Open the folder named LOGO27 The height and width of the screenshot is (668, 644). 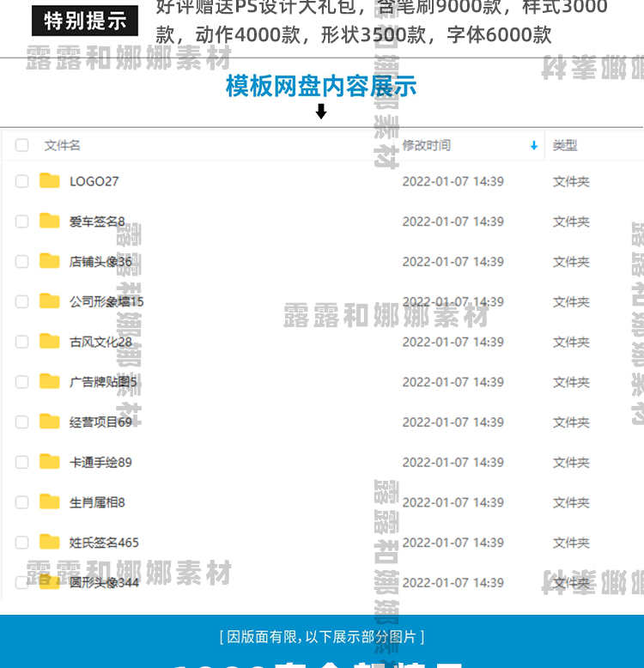click(94, 181)
